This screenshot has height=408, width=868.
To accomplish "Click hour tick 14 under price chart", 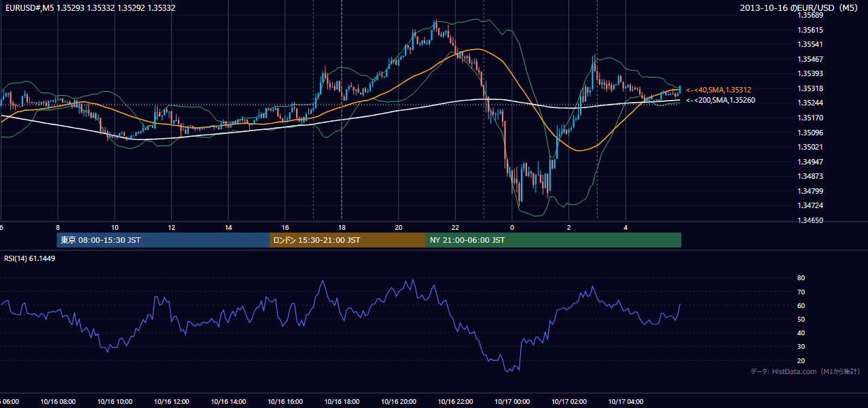I will [x=228, y=227].
